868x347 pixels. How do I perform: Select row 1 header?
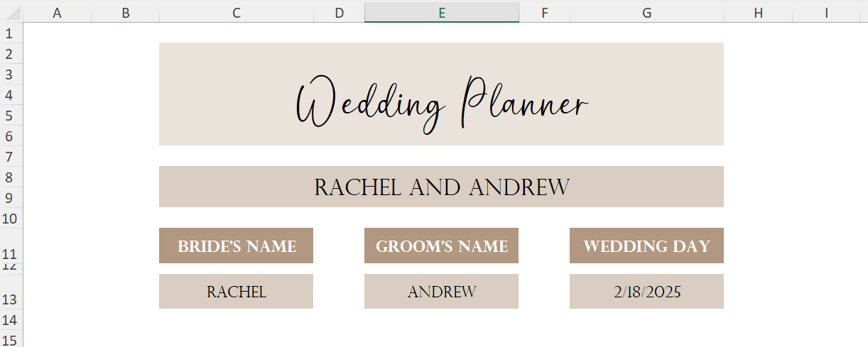[x=10, y=33]
